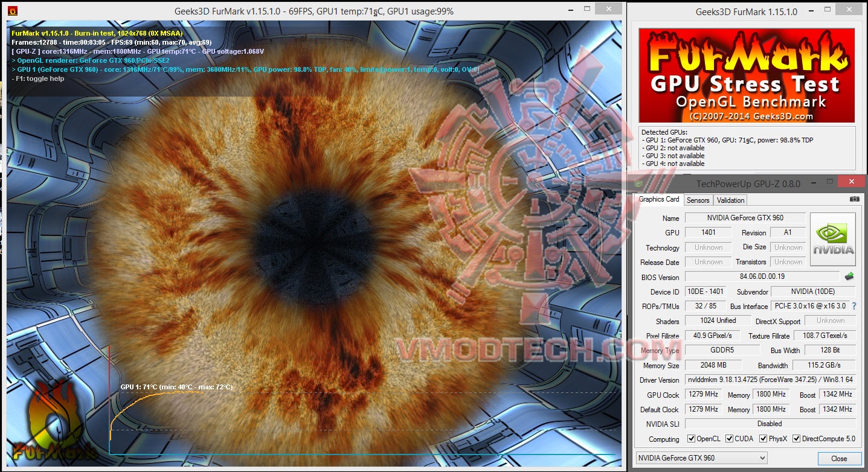The image size is (868, 472).
Task: Select the Memory field in the Default Clock row
Action: [771, 409]
